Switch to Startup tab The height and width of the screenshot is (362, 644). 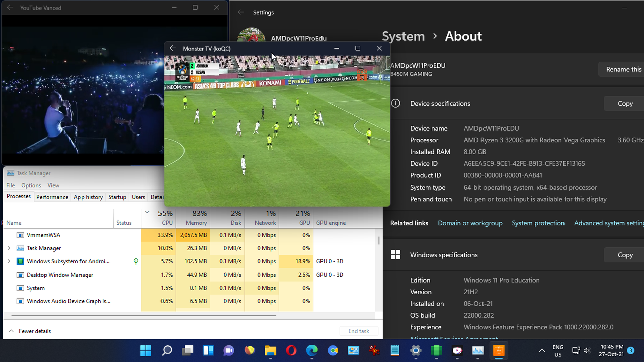pyautogui.click(x=117, y=197)
